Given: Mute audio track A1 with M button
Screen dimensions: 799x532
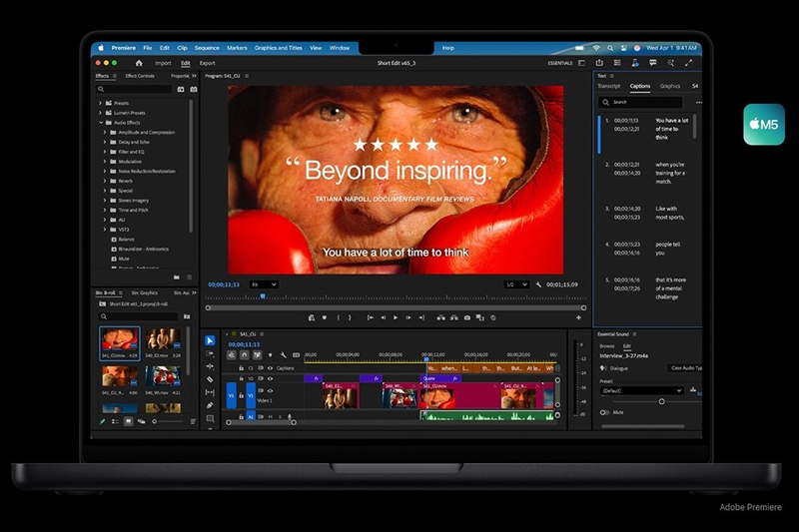Looking at the screenshot, I should click(x=270, y=417).
